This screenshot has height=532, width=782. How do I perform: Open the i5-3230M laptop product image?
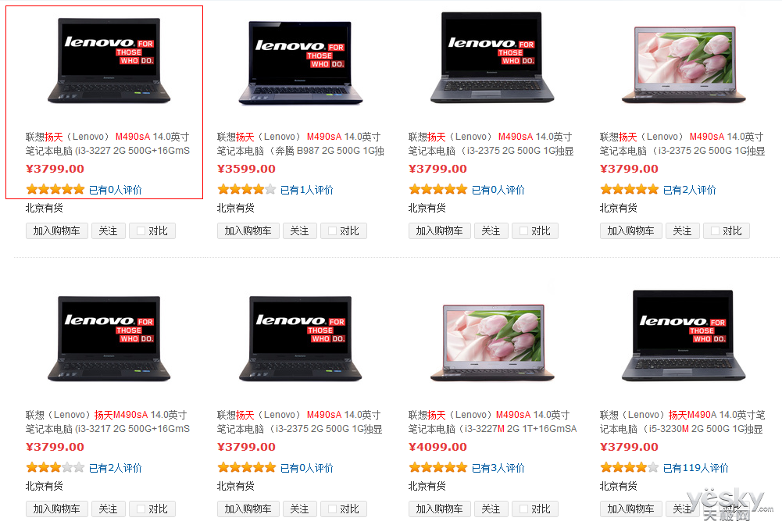coord(684,336)
